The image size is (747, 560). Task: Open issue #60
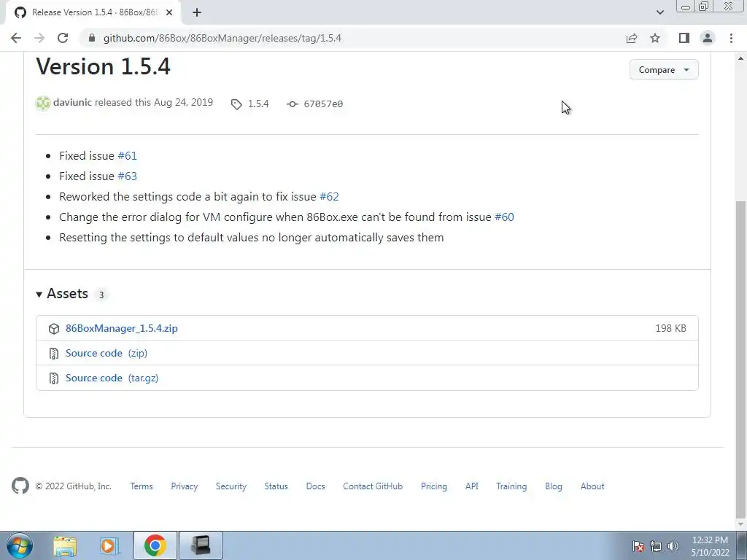(504, 217)
